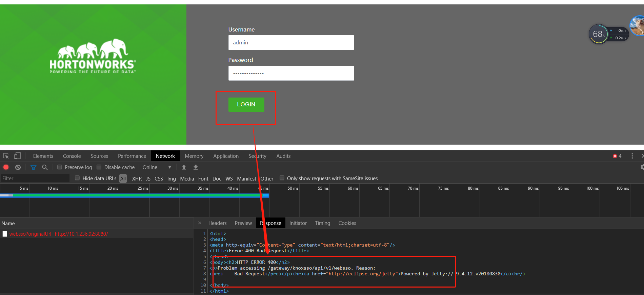Click the Name column header
Image resolution: width=644 pixels, height=295 pixels.
[x=8, y=223]
